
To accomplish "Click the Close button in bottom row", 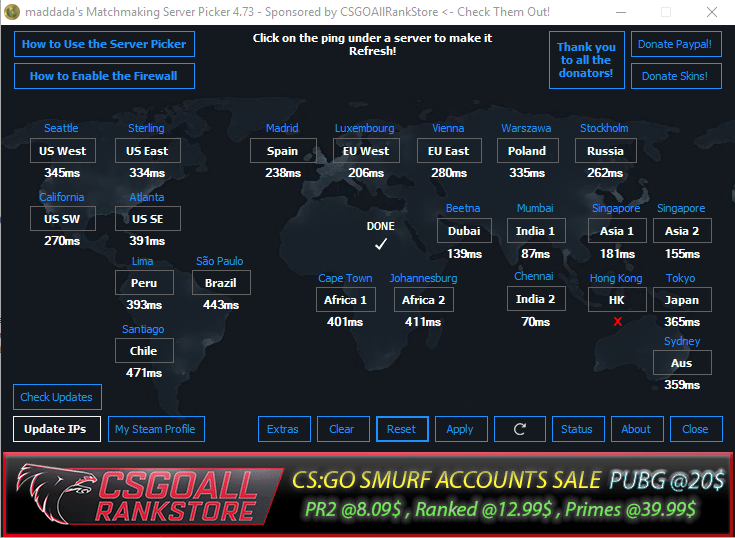I will (696, 429).
